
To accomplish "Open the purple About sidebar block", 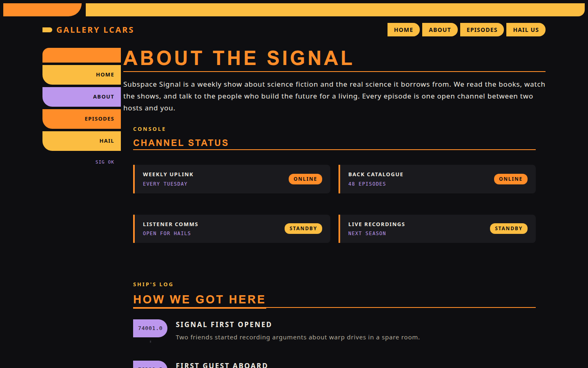I will (82, 97).
